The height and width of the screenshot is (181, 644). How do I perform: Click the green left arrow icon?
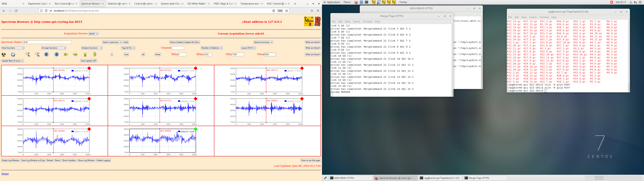(66, 54)
